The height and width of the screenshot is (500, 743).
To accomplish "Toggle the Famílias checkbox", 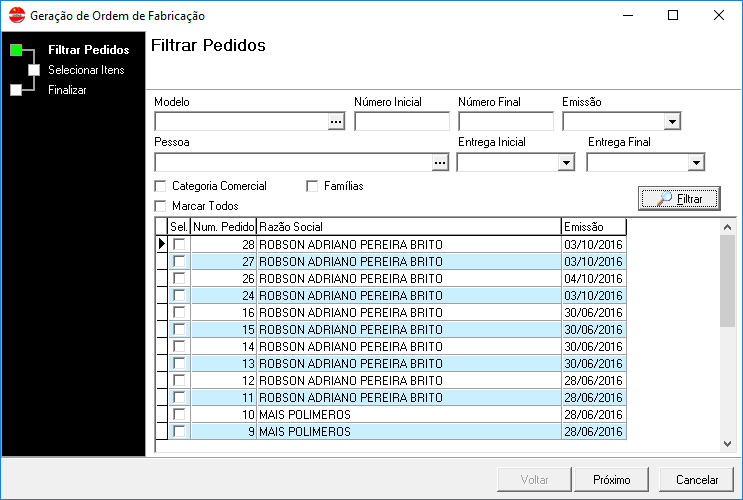I will coord(313,186).
